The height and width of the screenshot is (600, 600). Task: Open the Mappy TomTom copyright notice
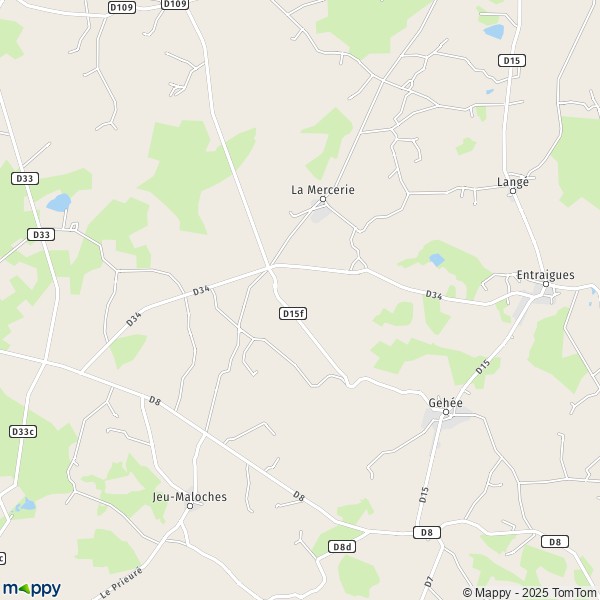[530, 593]
